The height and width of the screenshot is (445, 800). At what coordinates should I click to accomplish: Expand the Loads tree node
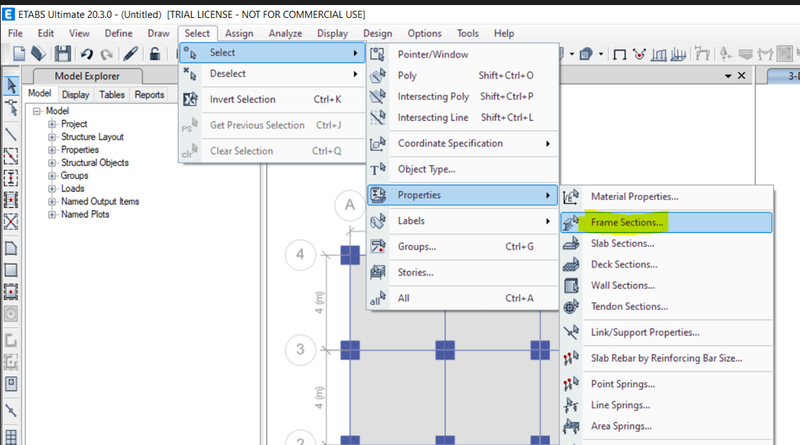[x=52, y=189]
